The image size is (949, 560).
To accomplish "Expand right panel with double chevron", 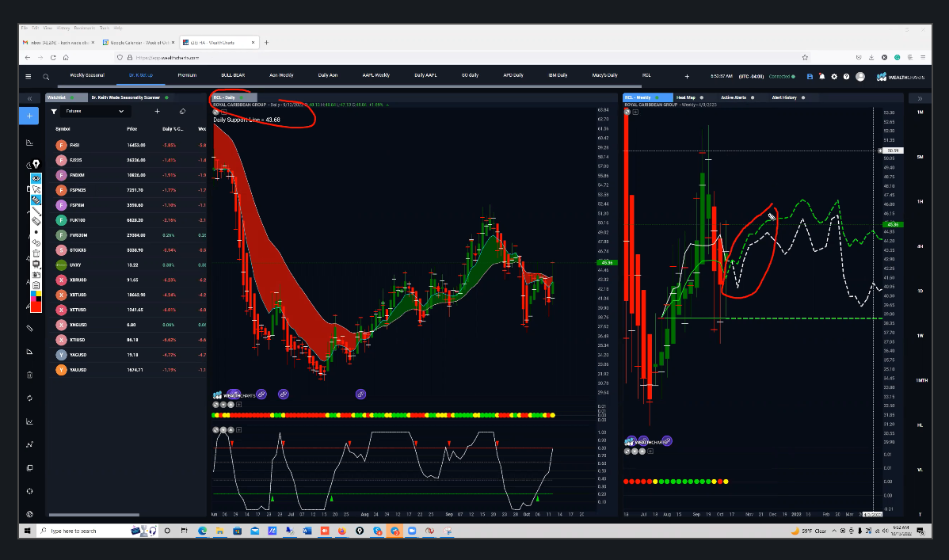I will (x=920, y=98).
